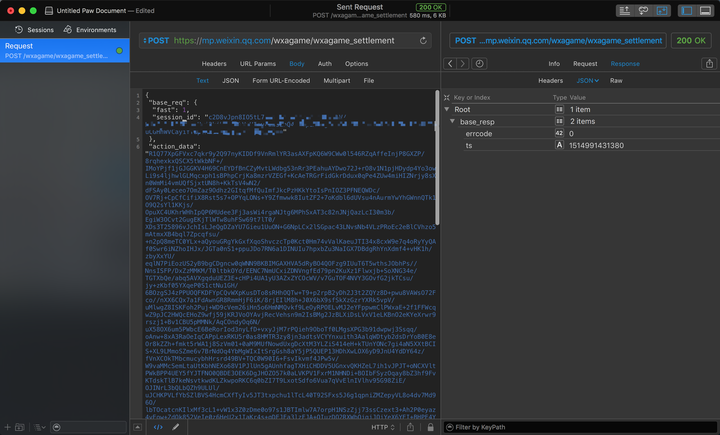Show Raw response view
The image size is (720, 435).
coord(616,80)
